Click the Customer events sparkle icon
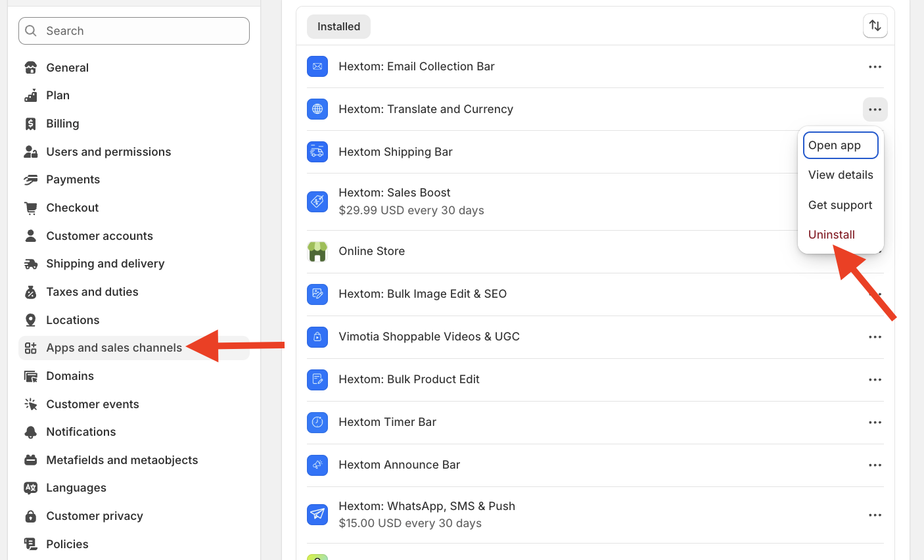 coord(31,404)
